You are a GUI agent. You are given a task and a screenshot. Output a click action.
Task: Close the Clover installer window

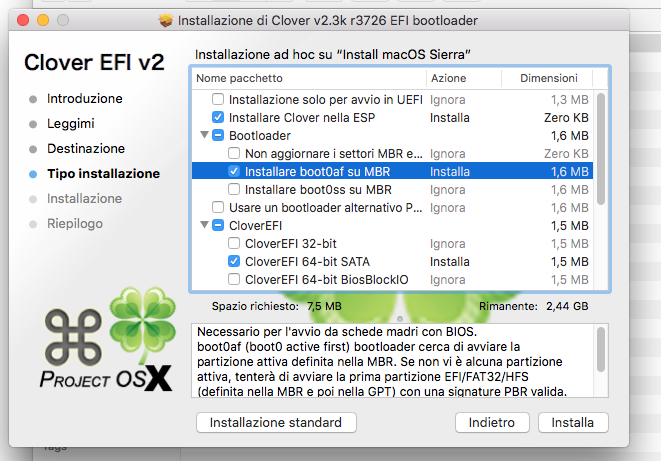[x=23, y=20]
